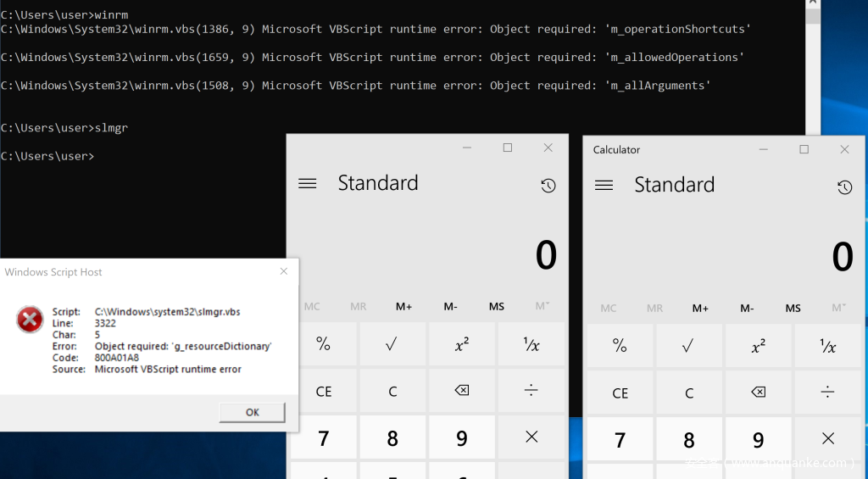This screenshot has height=479, width=868.
Task: Open hamburger menu in right Calculator window
Action: point(604,185)
